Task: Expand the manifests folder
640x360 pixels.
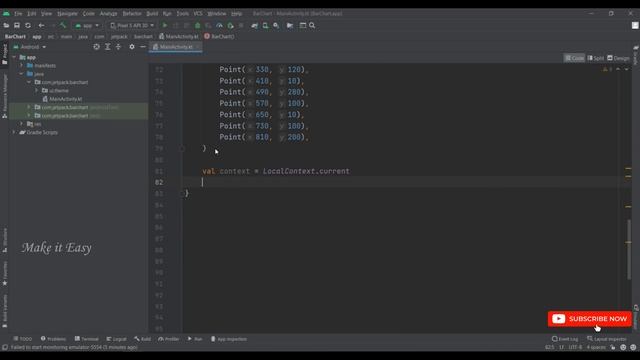Action: click(22, 65)
